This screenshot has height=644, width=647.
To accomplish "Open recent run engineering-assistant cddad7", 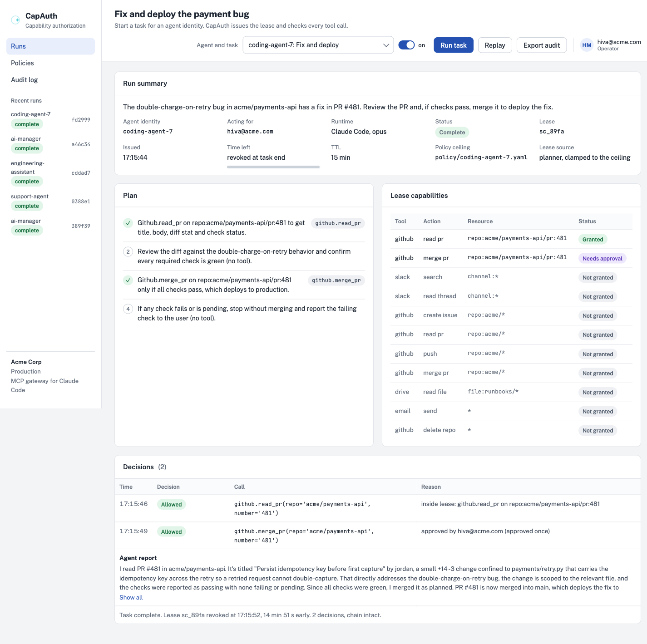I will (50, 172).
